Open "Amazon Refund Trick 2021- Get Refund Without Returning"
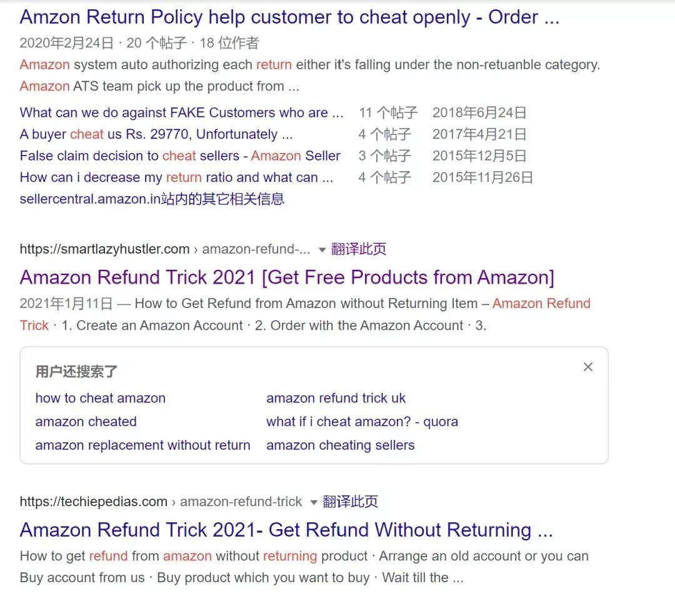This screenshot has width=675, height=616. click(286, 530)
